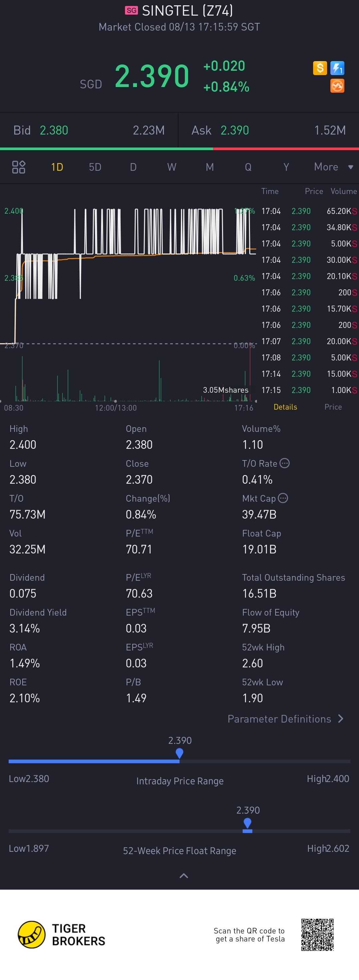
Task: Tap the pink SG market badge
Action: [x=131, y=10]
